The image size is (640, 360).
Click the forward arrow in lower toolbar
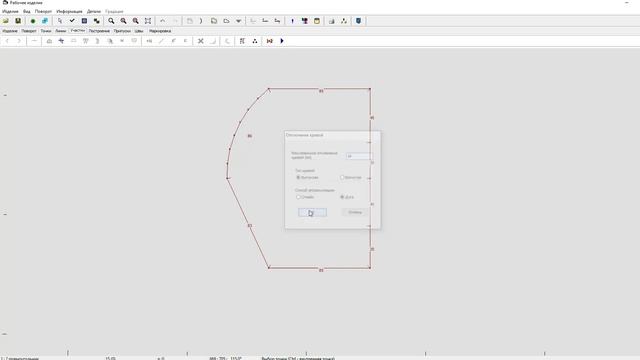point(19,41)
